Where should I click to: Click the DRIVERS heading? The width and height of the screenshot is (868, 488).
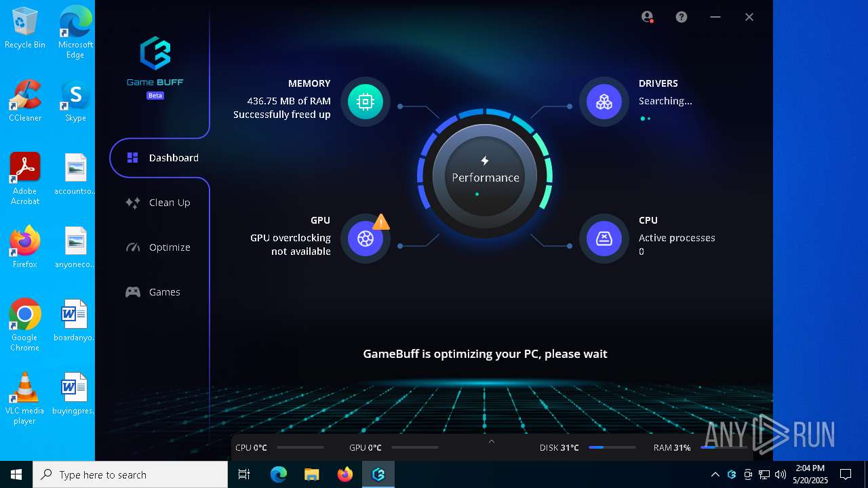(x=658, y=83)
